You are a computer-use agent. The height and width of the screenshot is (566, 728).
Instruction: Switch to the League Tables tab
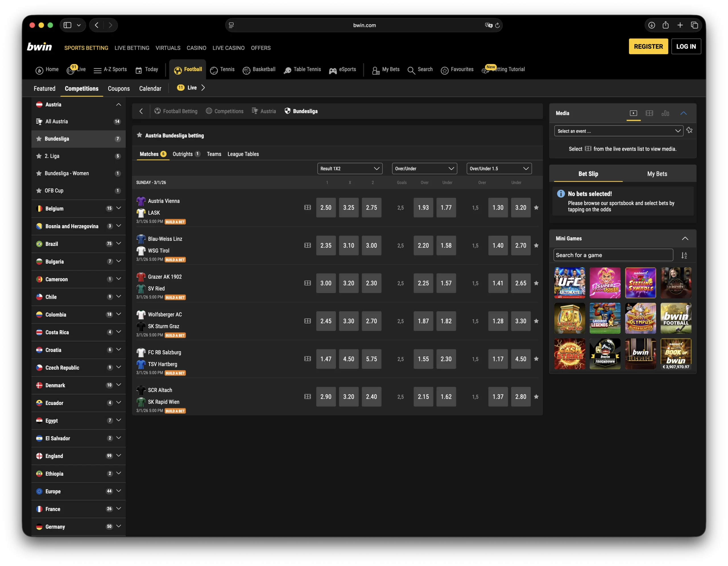click(x=243, y=154)
